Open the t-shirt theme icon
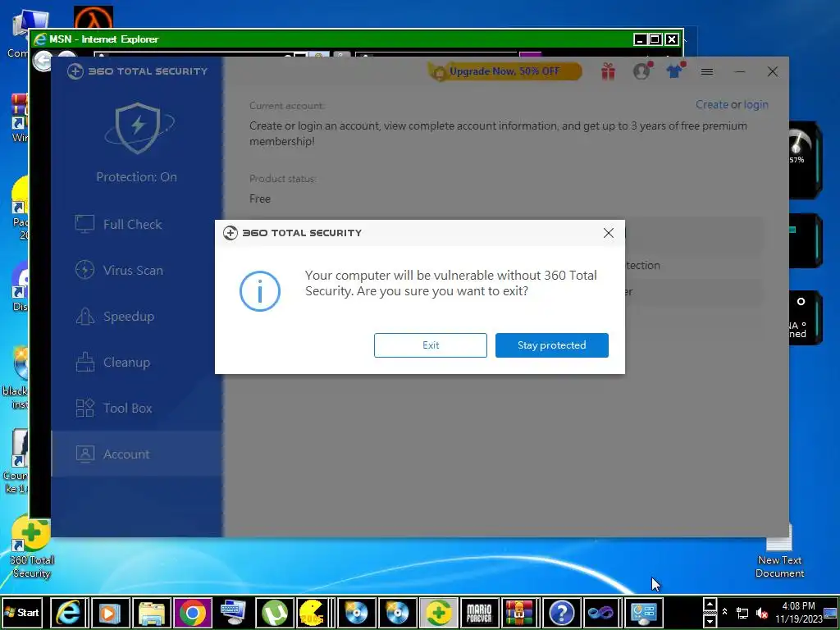The height and width of the screenshot is (630, 840). click(675, 71)
